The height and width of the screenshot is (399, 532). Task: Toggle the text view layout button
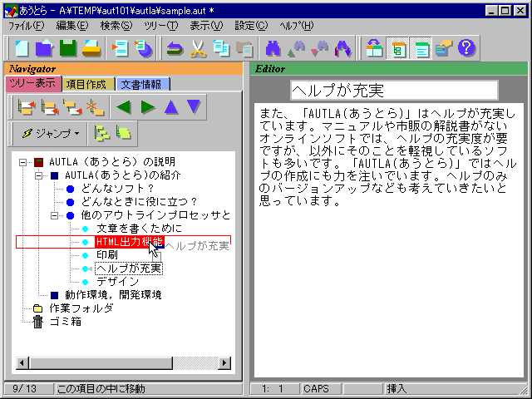[421, 48]
